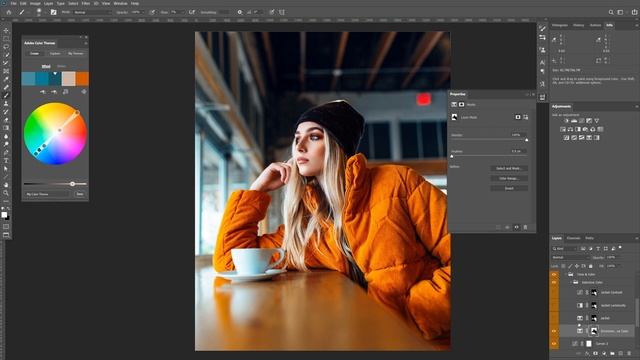This screenshot has height=360, width=640.
Task: Add a Curves adjustment
Action: (581, 121)
